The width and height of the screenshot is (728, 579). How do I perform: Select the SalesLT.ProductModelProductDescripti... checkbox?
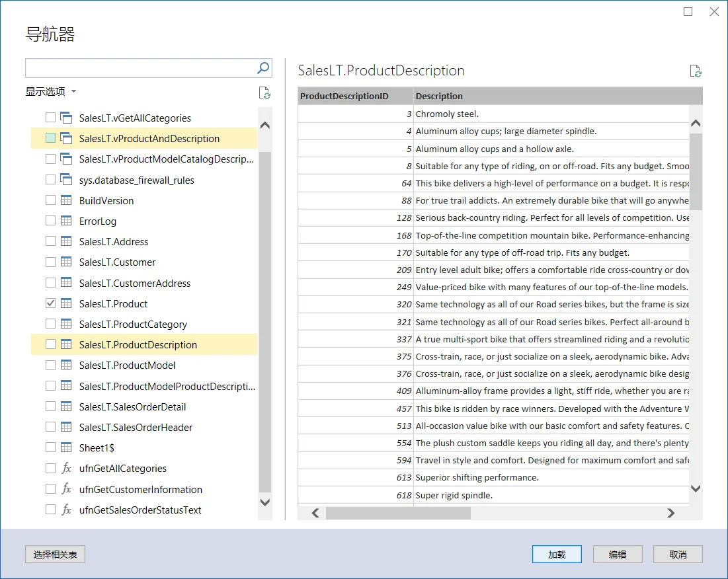(x=51, y=385)
